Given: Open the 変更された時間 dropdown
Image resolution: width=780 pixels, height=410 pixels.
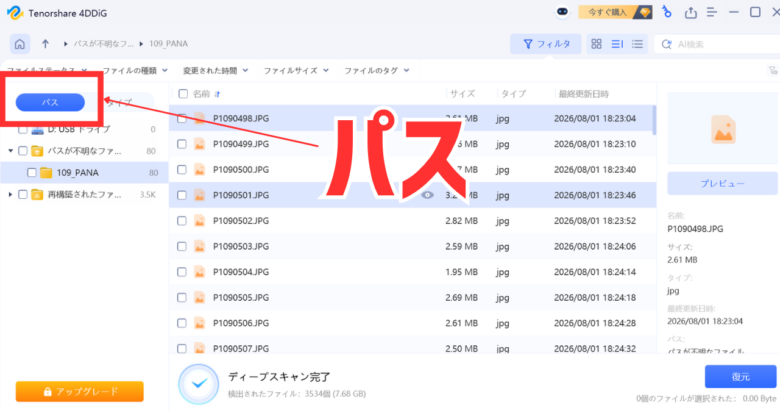Looking at the screenshot, I should click(x=215, y=71).
